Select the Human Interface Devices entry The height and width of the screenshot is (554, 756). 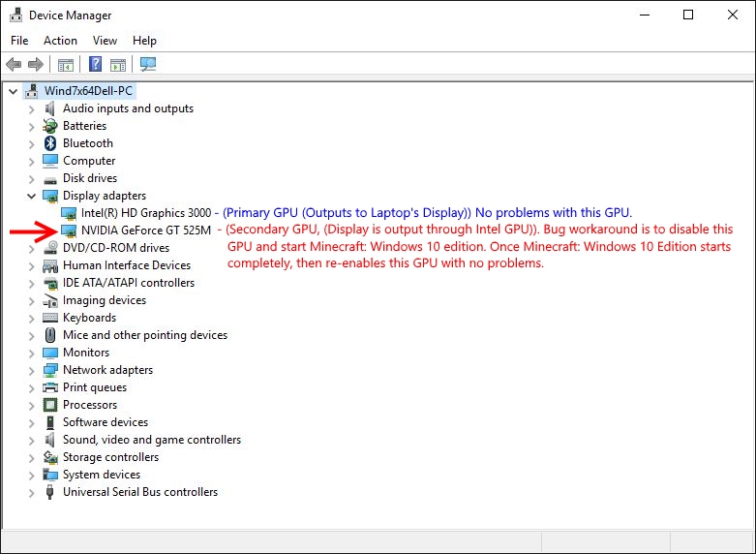126,265
